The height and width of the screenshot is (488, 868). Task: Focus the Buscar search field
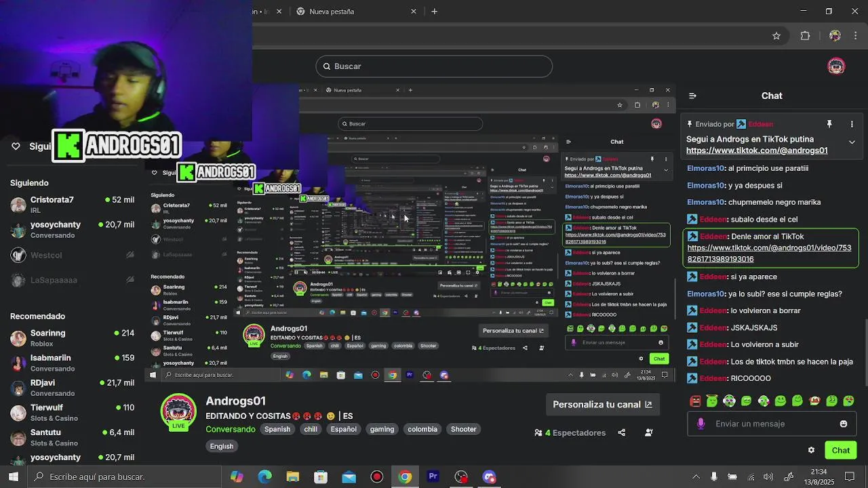[x=434, y=66]
